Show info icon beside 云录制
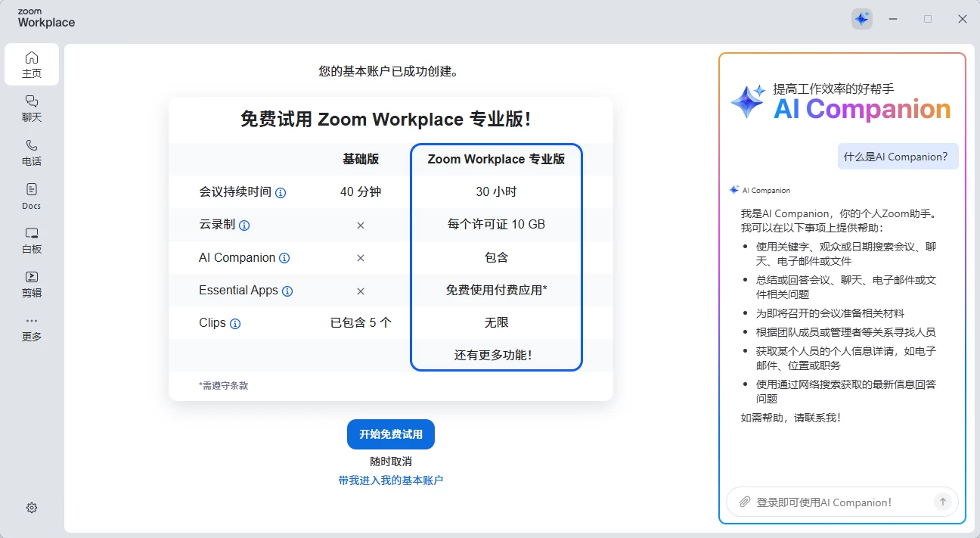Viewport: 980px width, 538px height. coord(244,225)
